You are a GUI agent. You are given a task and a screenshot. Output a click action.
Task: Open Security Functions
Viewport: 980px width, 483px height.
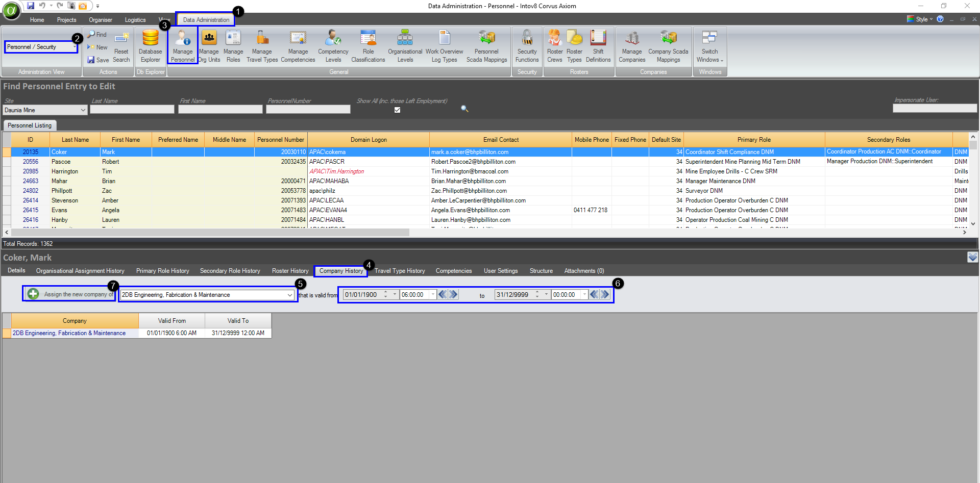click(x=527, y=46)
